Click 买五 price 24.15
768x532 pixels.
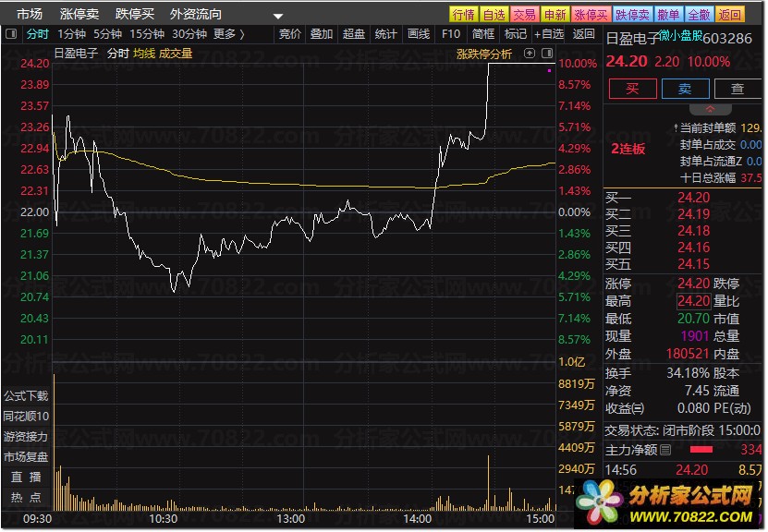pos(693,264)
